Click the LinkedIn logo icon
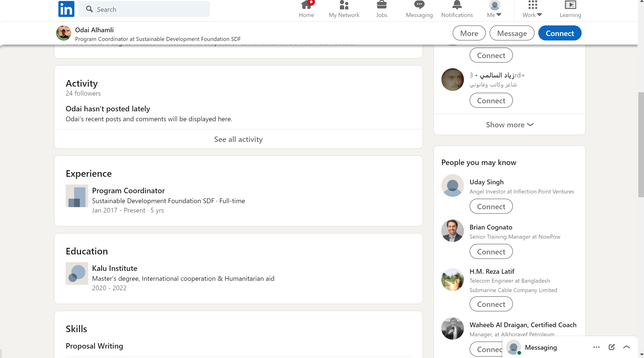The width and height of the screenshot is (644, 358). click(66, 9)
